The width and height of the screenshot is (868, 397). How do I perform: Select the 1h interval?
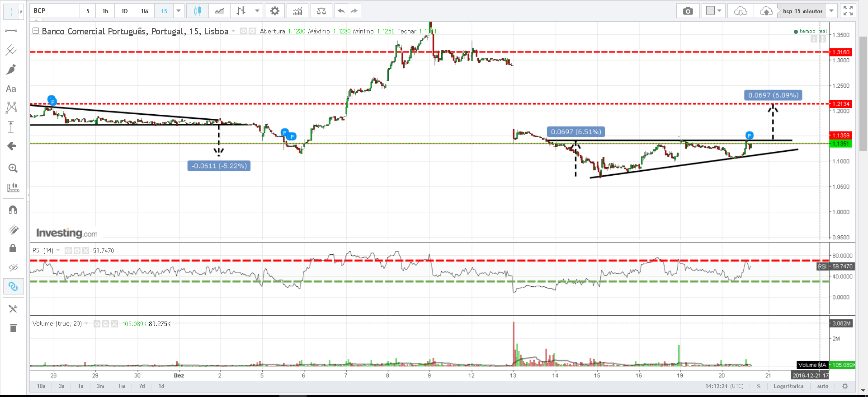tap(105, 11)
